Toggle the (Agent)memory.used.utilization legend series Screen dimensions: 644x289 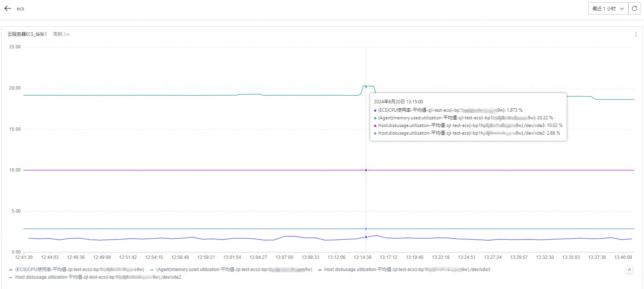pos(231,270)
